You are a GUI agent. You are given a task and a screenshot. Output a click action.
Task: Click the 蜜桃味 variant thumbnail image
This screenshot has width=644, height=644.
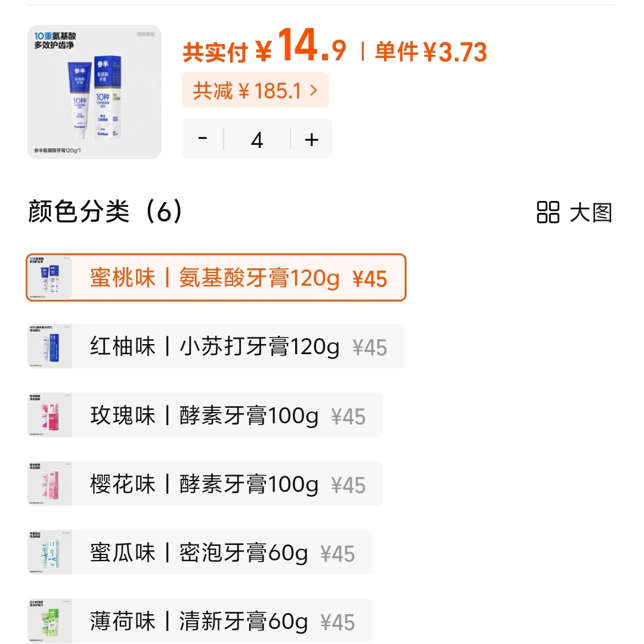click(50, 278)
